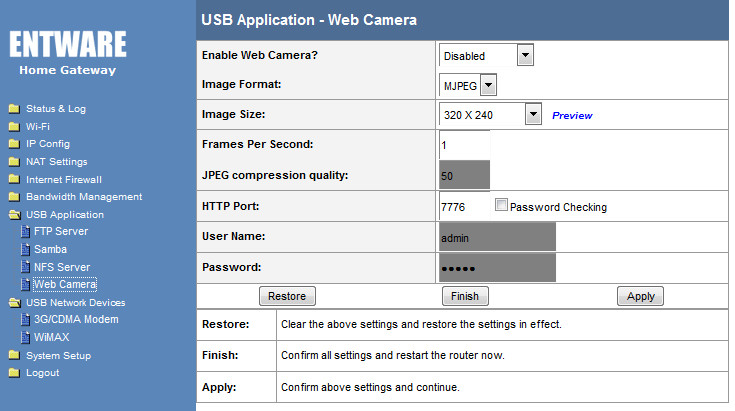The image size is (735, 411).
Task: Click the System Setup folder icon
Action: click(x=14, y=355)
